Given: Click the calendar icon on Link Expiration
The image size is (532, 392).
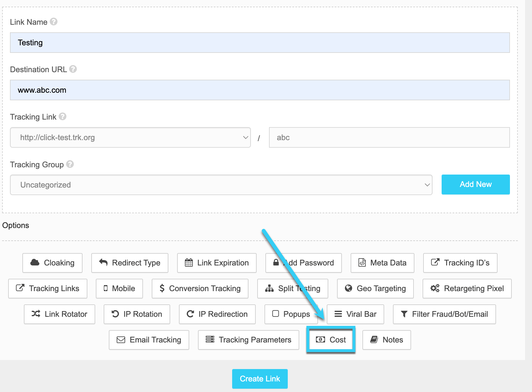Looking at the screenshot, I should point(189,262).
